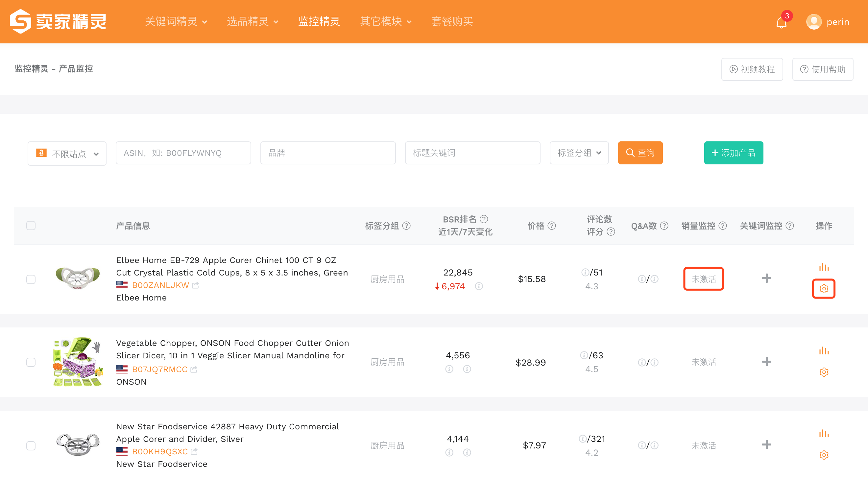Open settings gear for ONSON Vegetable Chopper
This screenshot has width=868, height=480.
pyautogui.click(x=824, y=372)
